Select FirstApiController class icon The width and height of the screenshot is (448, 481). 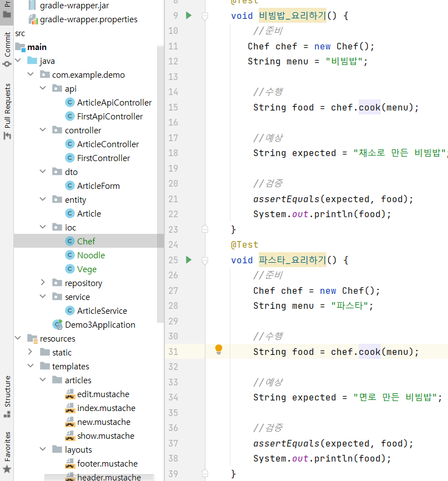point(70,116)
